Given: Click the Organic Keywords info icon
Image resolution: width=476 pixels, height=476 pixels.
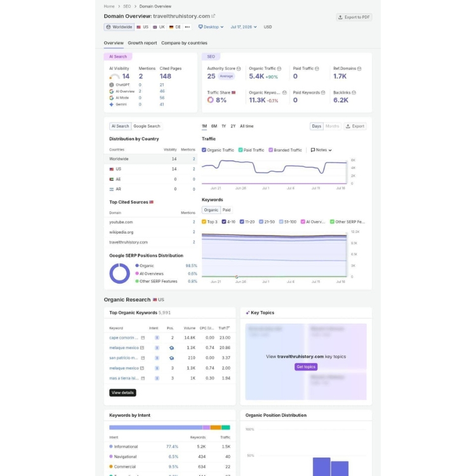Looking at the screenshot, I should click(284, 93).
